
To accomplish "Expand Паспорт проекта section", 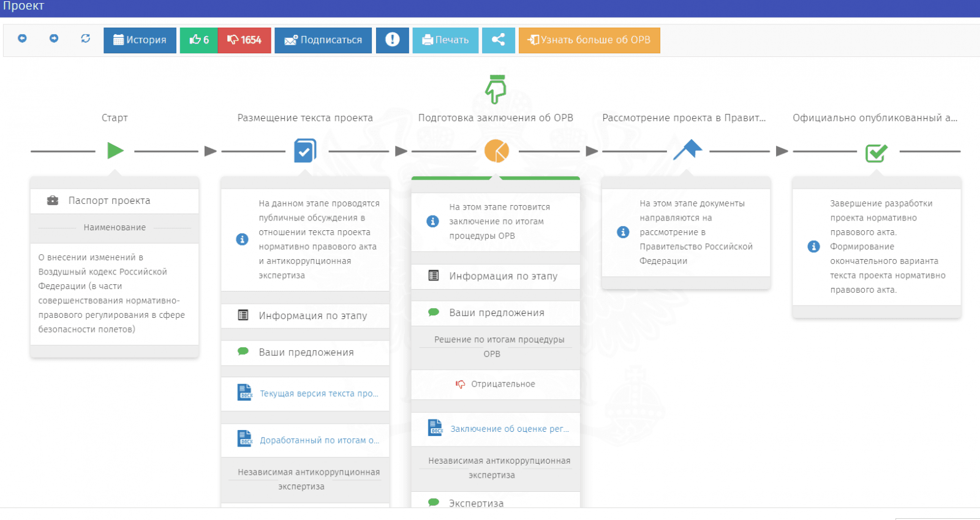I will point(109,201).
